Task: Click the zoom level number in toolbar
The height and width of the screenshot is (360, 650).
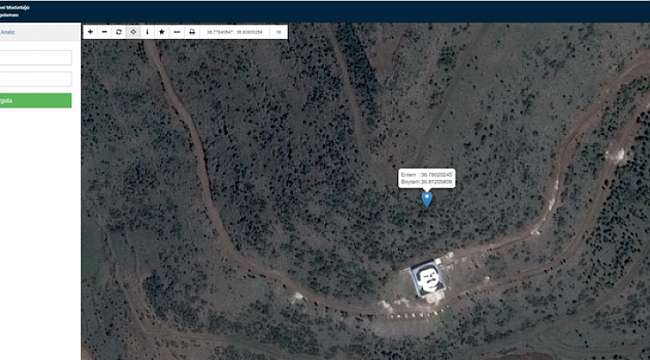Action: coord(279,32)
